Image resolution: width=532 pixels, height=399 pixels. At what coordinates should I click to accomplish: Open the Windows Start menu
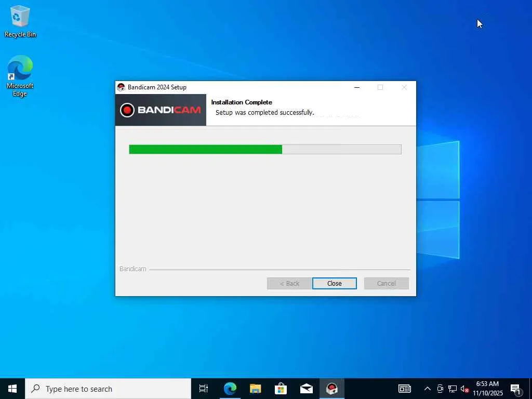coord(12,389)
